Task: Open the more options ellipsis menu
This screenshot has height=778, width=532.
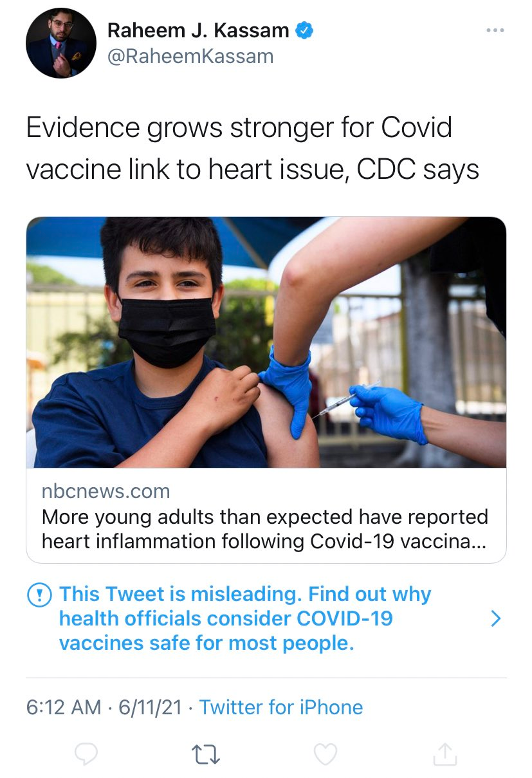Action: pos(495,31)
